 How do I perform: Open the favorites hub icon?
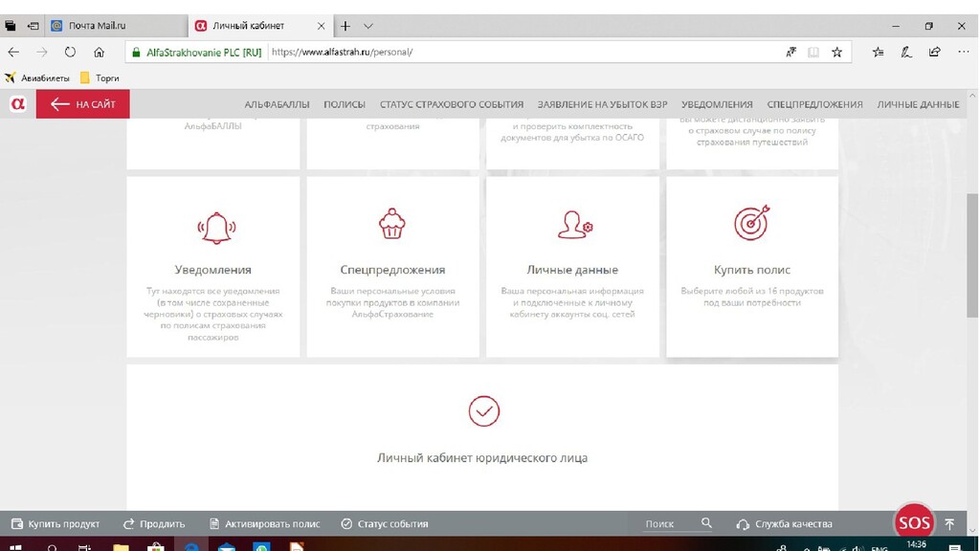(x=879, y=53)
